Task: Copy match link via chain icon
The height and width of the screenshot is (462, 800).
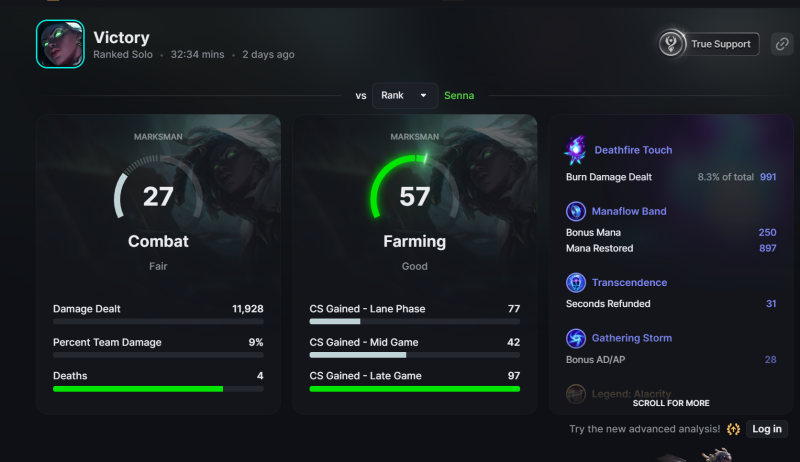Action: 782,44
